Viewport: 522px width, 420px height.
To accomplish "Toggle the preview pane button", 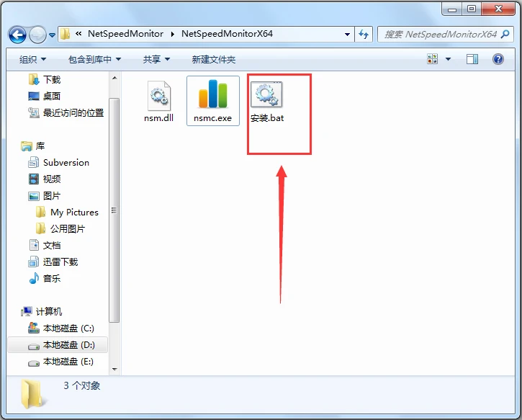I will pos(472,59).
